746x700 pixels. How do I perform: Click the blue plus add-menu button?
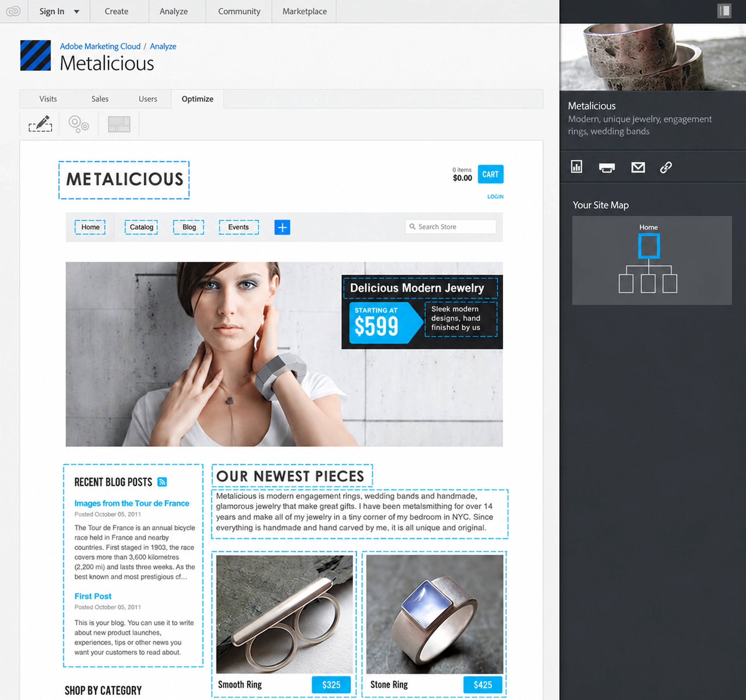click(282, 227)
